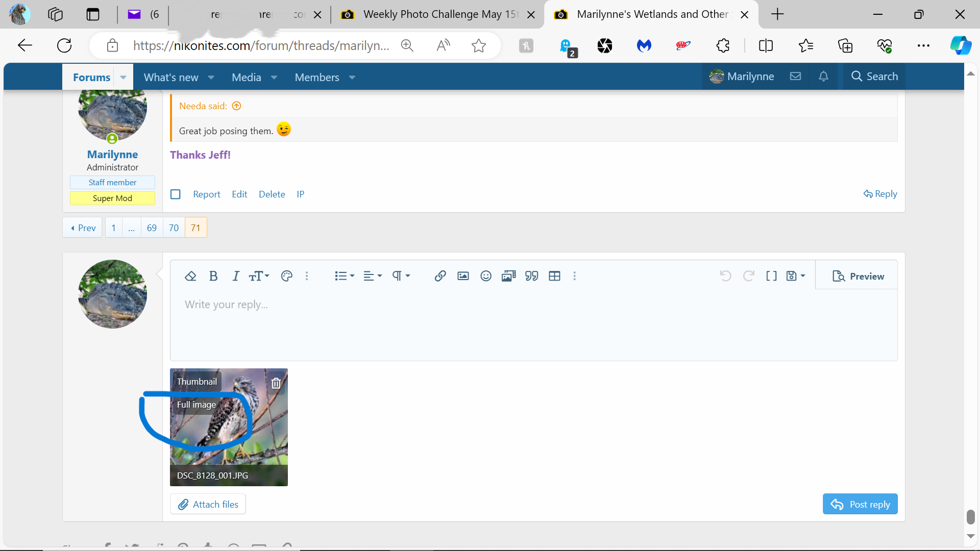Click the eraser Remove formatting icon
Image resolution: width=980 pixels, height=551 pixels.
pyautogui.click(x=190, y=276)
